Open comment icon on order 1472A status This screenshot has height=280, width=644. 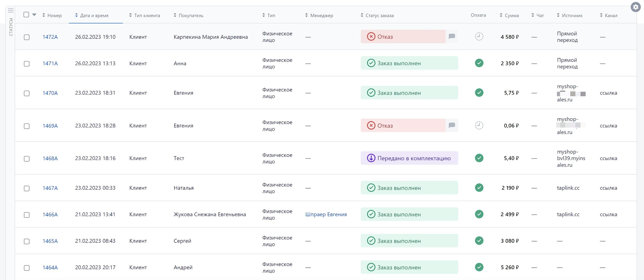452,36
